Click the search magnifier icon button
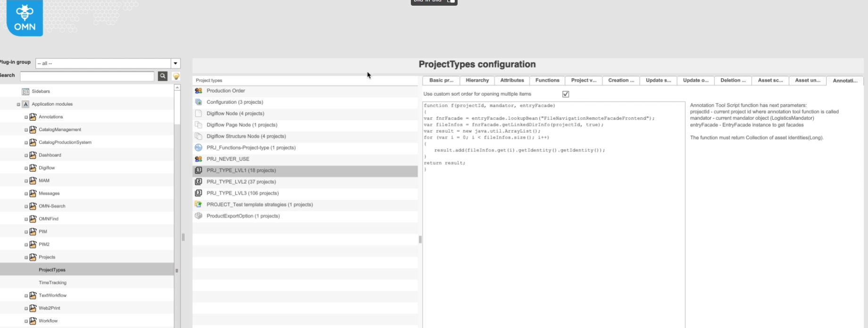Image resolution: width=868 pixels, height=328 pixels. pos(163,76)
